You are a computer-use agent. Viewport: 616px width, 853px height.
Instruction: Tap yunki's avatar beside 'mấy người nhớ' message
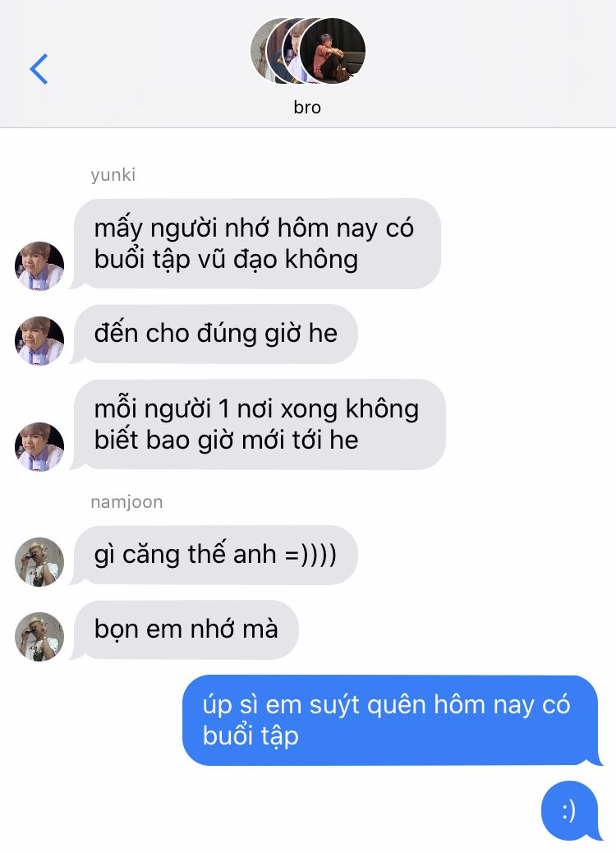coord(39,266)
